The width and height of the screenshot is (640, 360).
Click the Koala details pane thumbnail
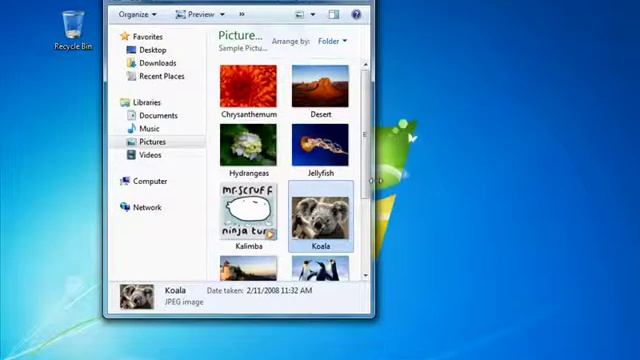point(137,296)
